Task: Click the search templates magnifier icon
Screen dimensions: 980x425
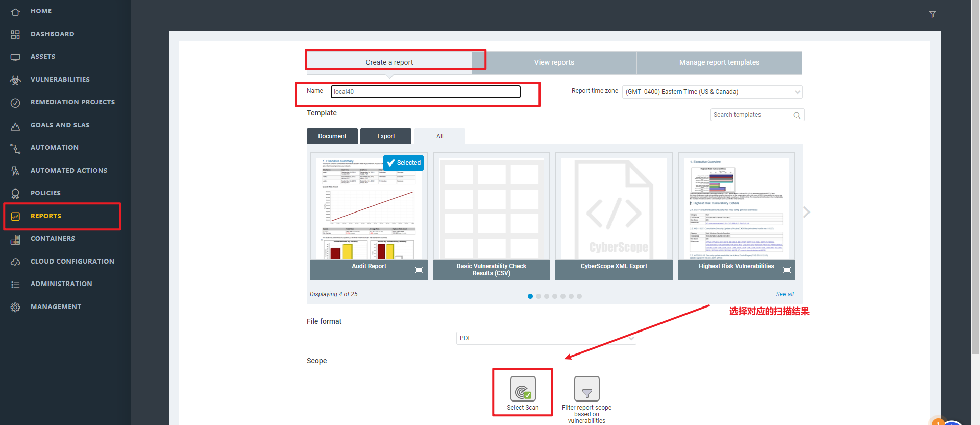Action: pyautogui.click(x=797, y=115)
